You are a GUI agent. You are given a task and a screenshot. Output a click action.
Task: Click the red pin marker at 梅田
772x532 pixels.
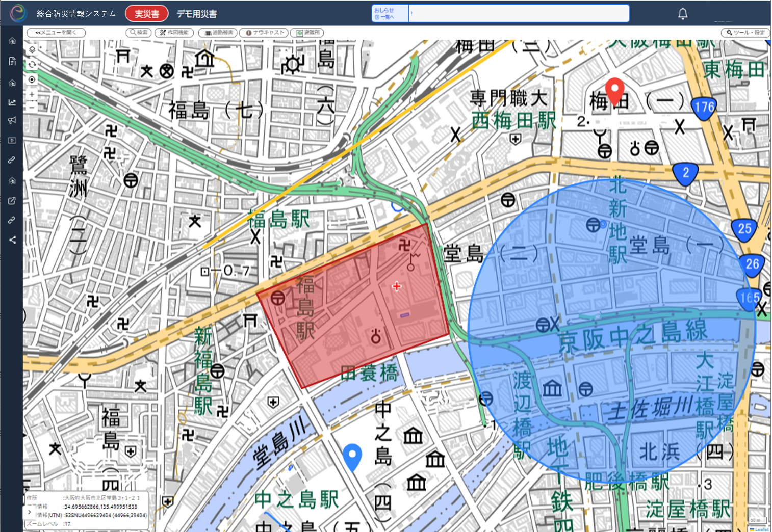615,91
